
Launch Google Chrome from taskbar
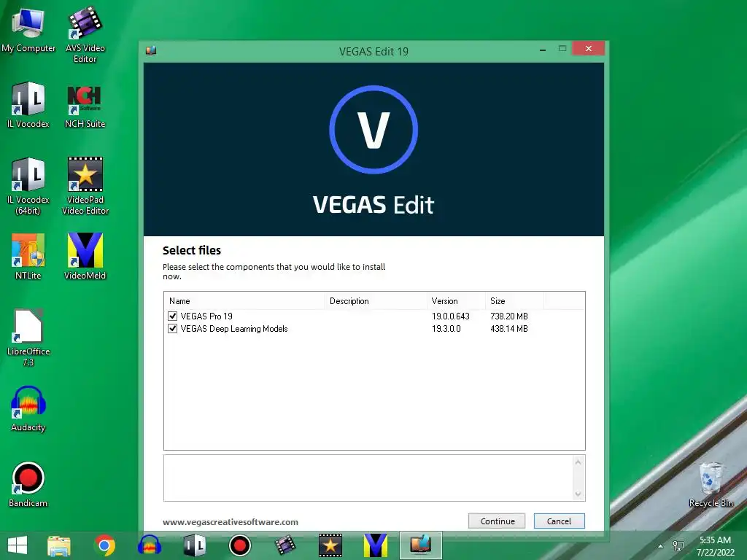tap(105, 545)
